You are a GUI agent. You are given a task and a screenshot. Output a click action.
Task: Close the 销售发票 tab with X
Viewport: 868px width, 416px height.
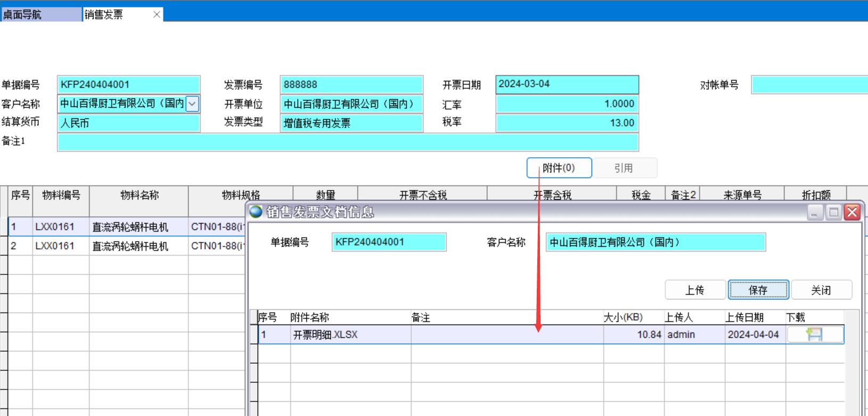157,14
